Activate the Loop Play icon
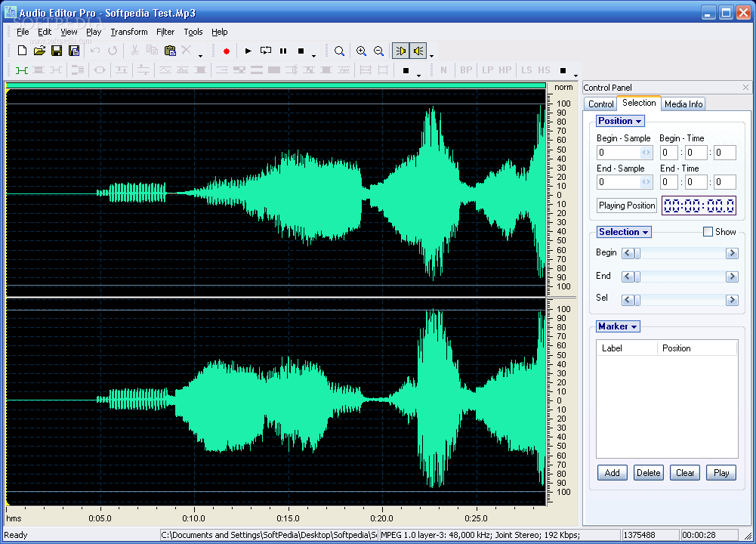756x544 pixels. [265, 51]
